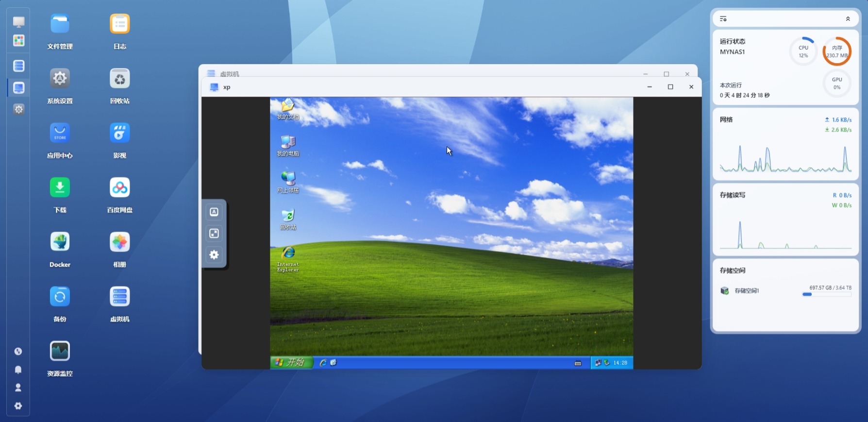868x422 pixels.
Task: Open 我的文档 inside XP desktop
Action: (x=288, y=109)
